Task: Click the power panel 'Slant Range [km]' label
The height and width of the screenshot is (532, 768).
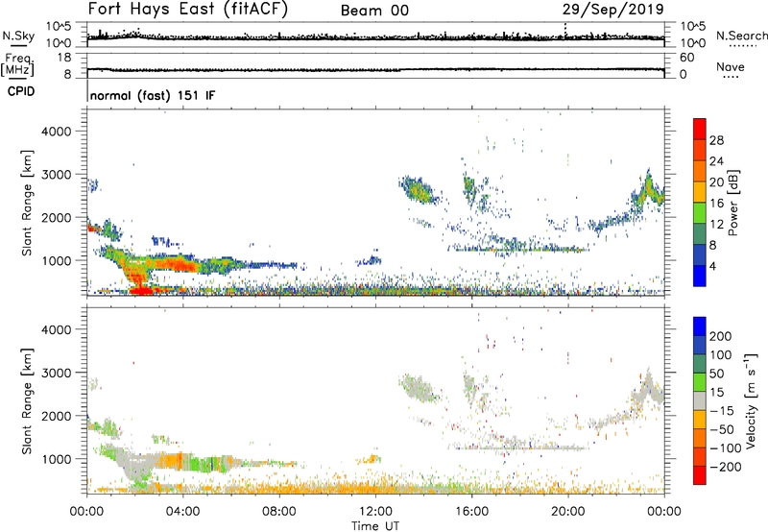Action: [x=27, y=203]
